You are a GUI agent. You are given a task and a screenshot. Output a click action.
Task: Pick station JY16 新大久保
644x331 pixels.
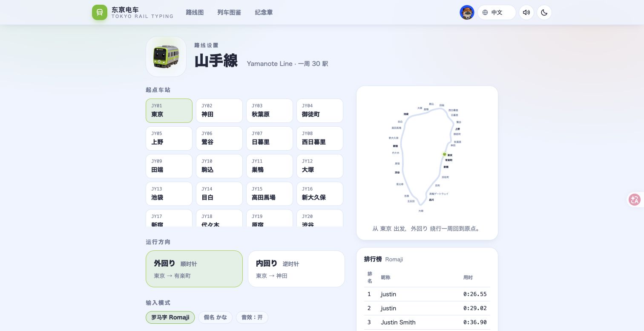(320, 194)
